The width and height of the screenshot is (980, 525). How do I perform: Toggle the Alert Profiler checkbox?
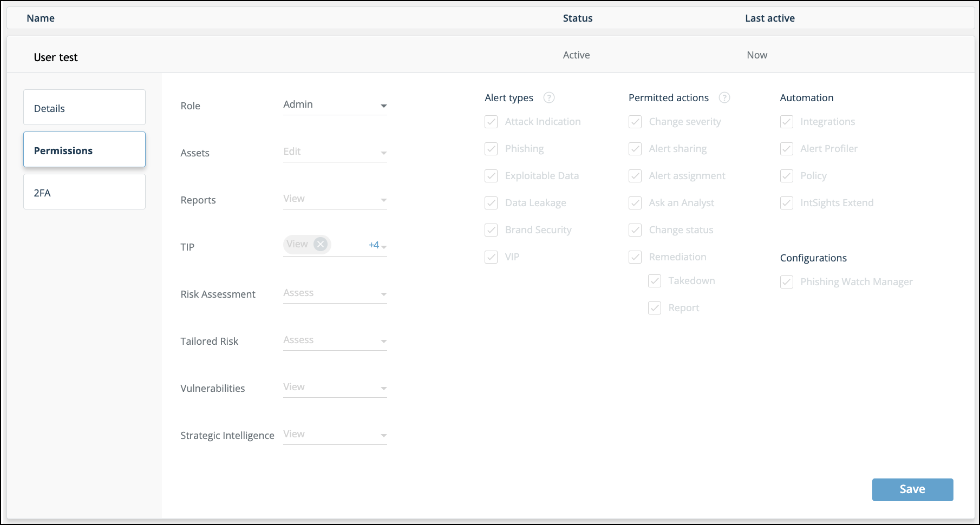787,149
